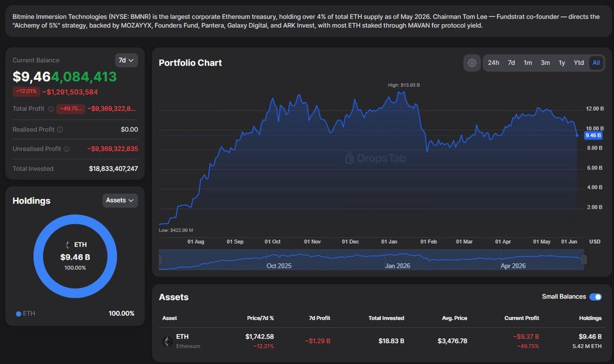Open the Ethereum asset name link
The width and height of the screenshot is (614, 364).
[188, 346]
